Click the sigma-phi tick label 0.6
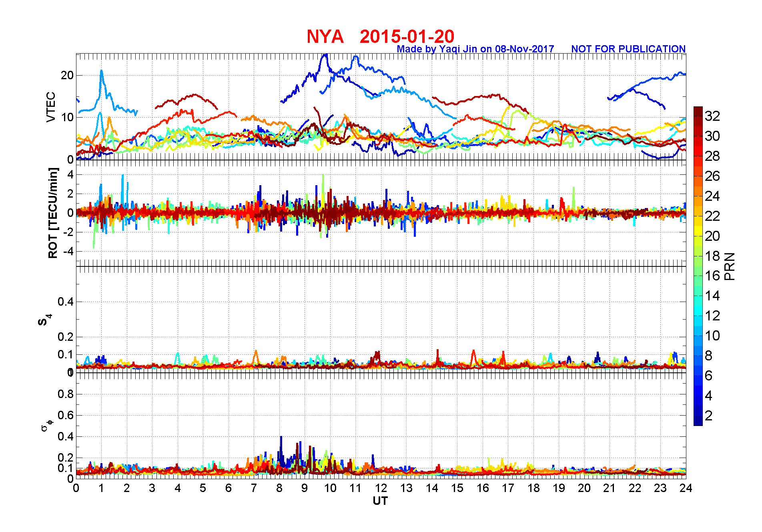Viewport: 762px width, 532px height. coord(66,415)
